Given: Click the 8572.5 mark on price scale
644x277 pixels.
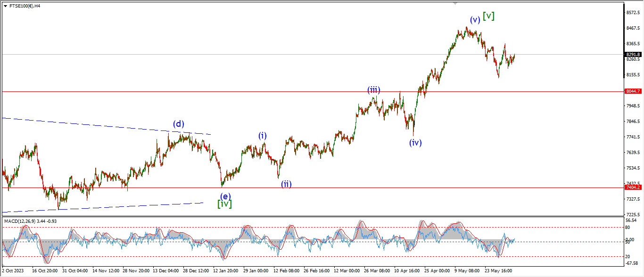Looking at the screenshot, I should (x=632, y=13).
